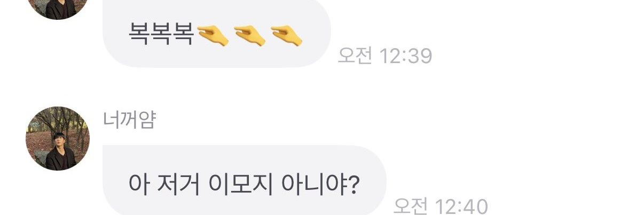Click the 오전 12:39 timestamp
The image size is (644, 215).
pos(385,55)
